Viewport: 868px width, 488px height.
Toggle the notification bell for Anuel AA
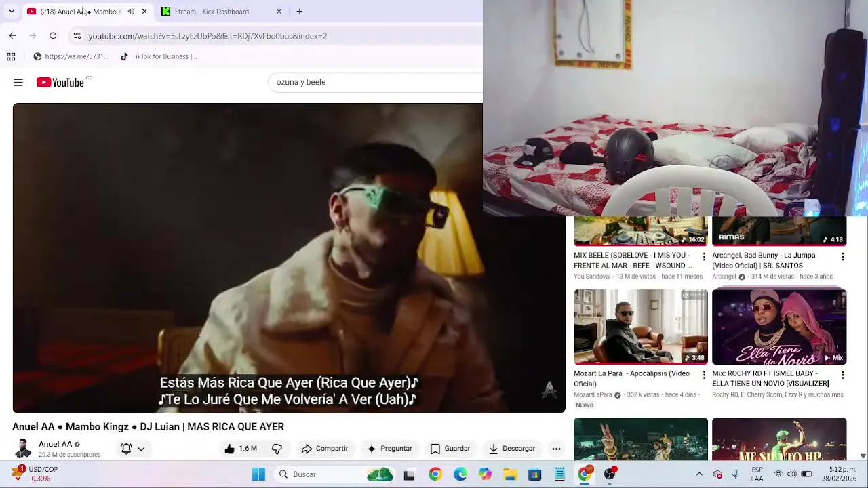click(126, 449)
